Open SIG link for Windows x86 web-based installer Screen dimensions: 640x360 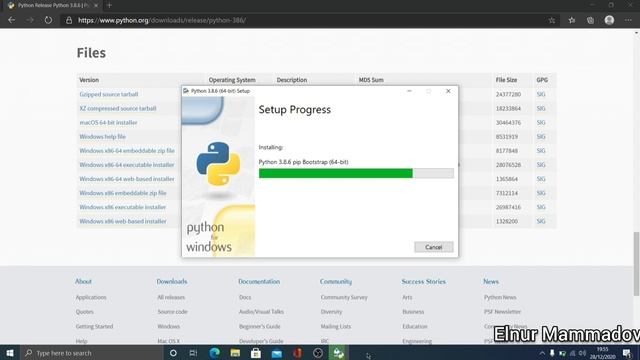(x=541, y=221)
